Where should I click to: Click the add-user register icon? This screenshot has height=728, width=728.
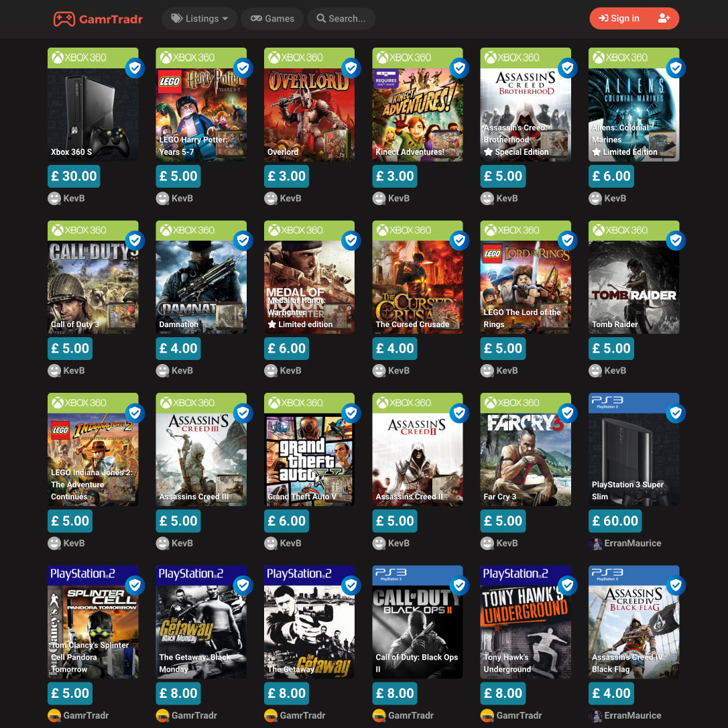(664, 19)
